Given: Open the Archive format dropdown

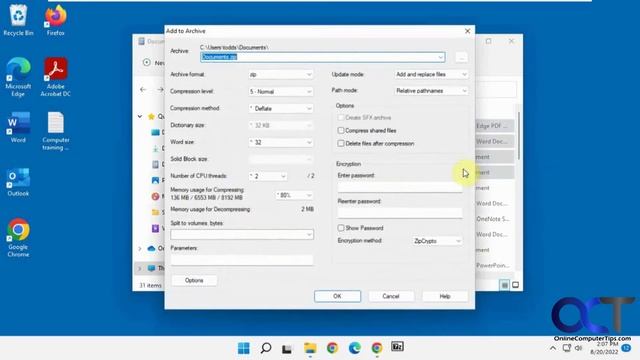Looking at the screenshot, I should pos(281,75).
